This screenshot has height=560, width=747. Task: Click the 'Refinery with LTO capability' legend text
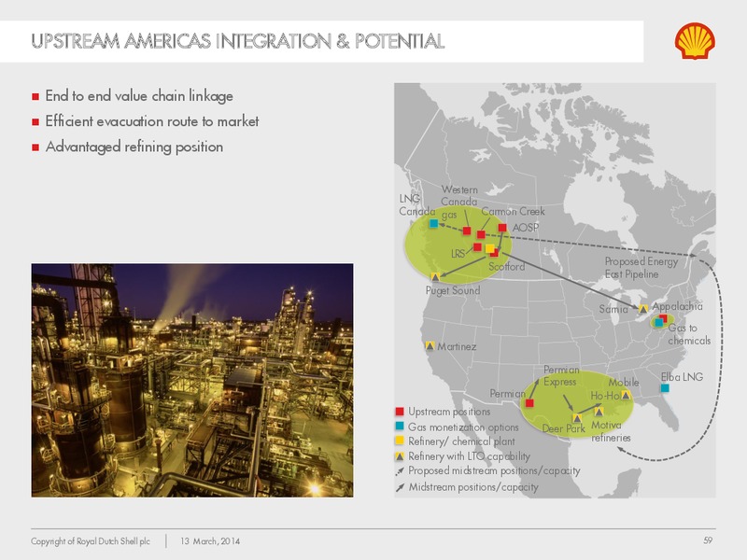470,456
